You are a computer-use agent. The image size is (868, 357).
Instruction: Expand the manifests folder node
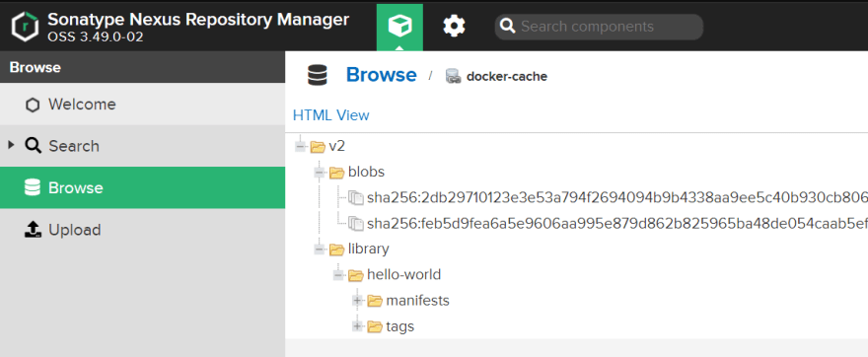(358, 301)
